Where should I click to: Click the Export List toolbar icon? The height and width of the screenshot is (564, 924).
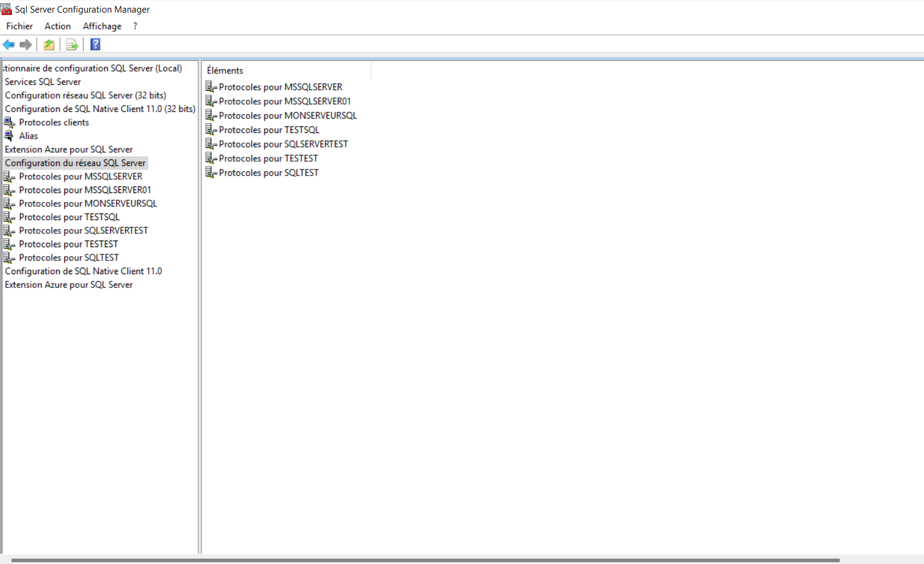[x=72, y=44]
